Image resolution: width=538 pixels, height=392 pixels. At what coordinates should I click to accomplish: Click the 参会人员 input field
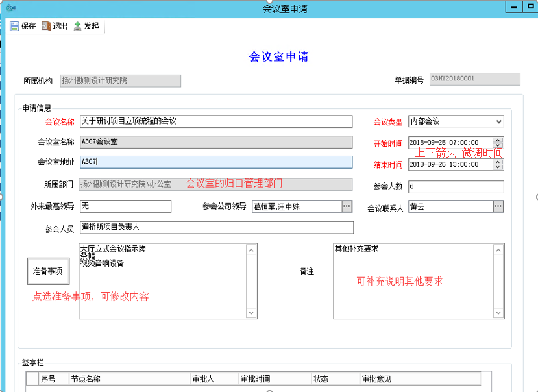click(217, 228)
